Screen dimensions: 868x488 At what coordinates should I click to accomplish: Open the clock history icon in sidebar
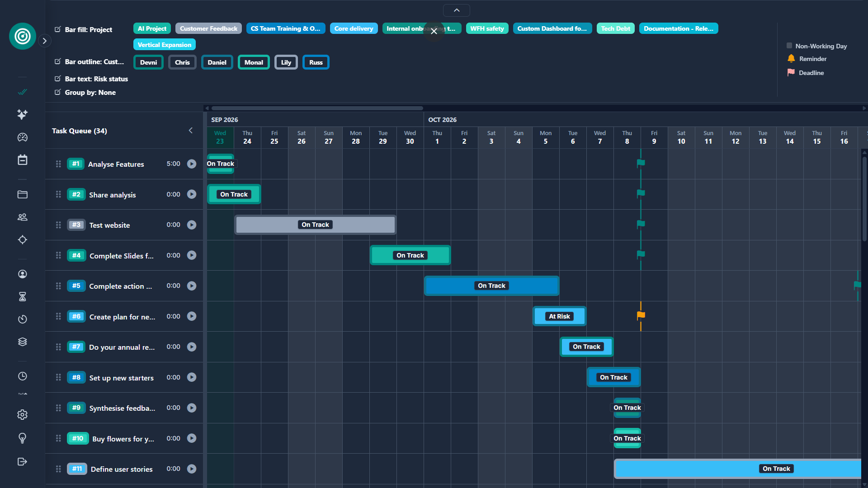tap(22, 376)
